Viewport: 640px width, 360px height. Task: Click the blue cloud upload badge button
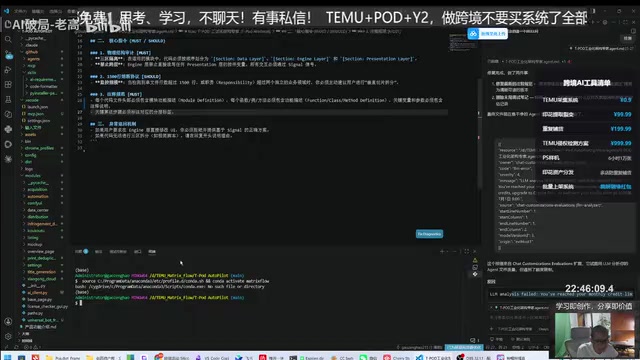tap(487, 33)
